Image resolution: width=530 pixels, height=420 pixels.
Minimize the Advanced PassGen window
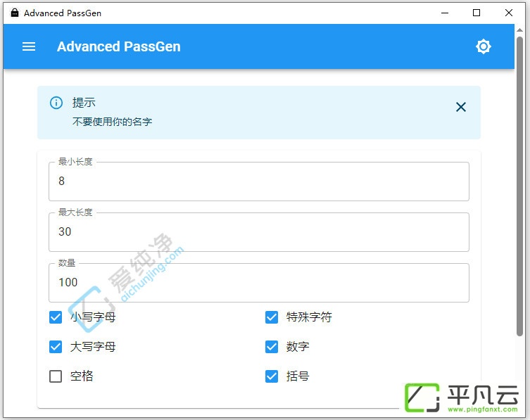[x=445, y=13]
